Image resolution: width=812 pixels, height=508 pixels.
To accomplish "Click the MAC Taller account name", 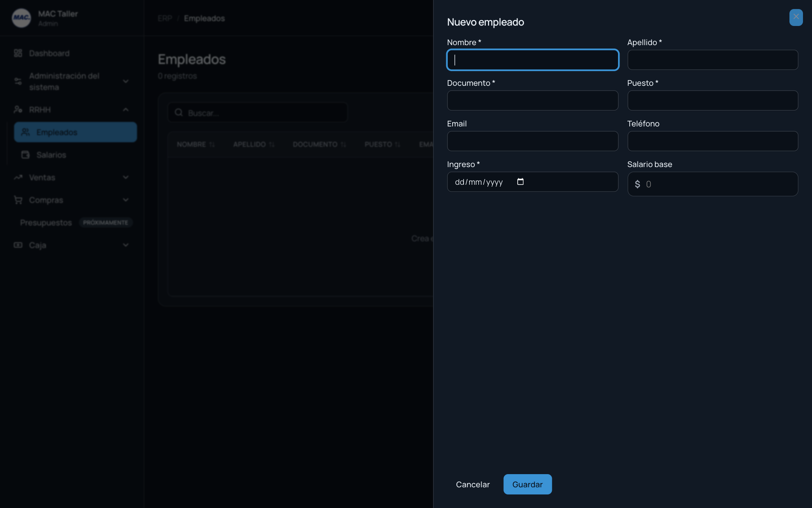I will (58, 14).
